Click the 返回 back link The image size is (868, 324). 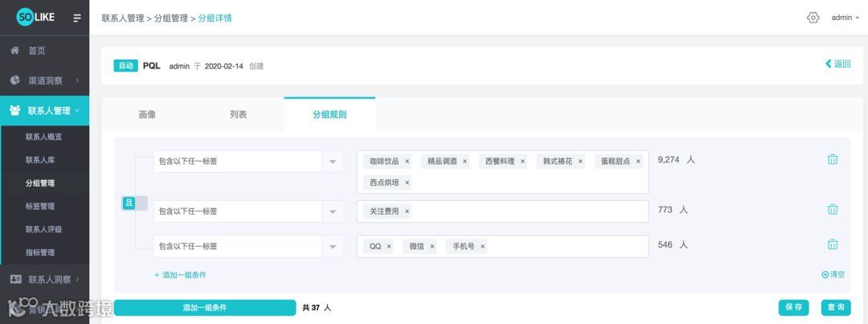click(837, 64)
